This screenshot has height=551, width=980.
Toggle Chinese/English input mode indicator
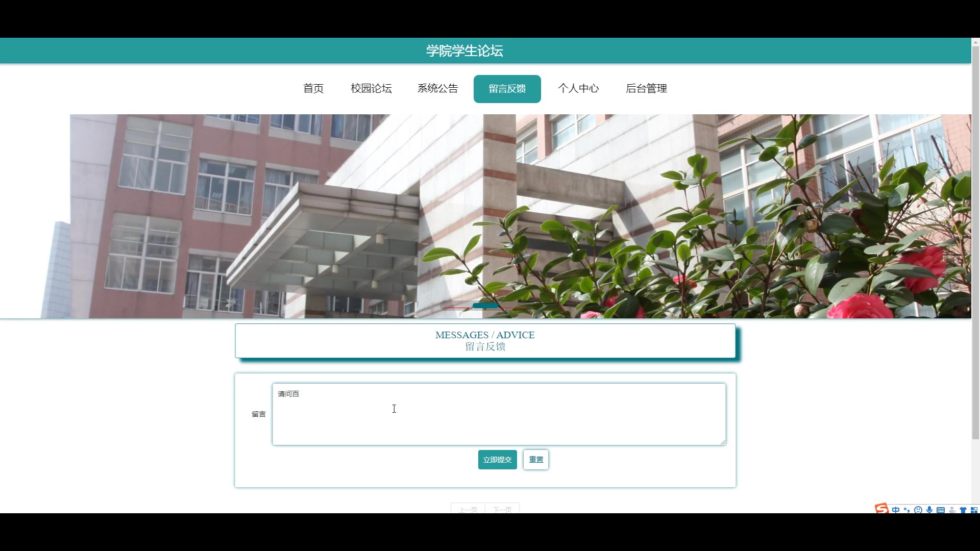click(x=896, y=510)
